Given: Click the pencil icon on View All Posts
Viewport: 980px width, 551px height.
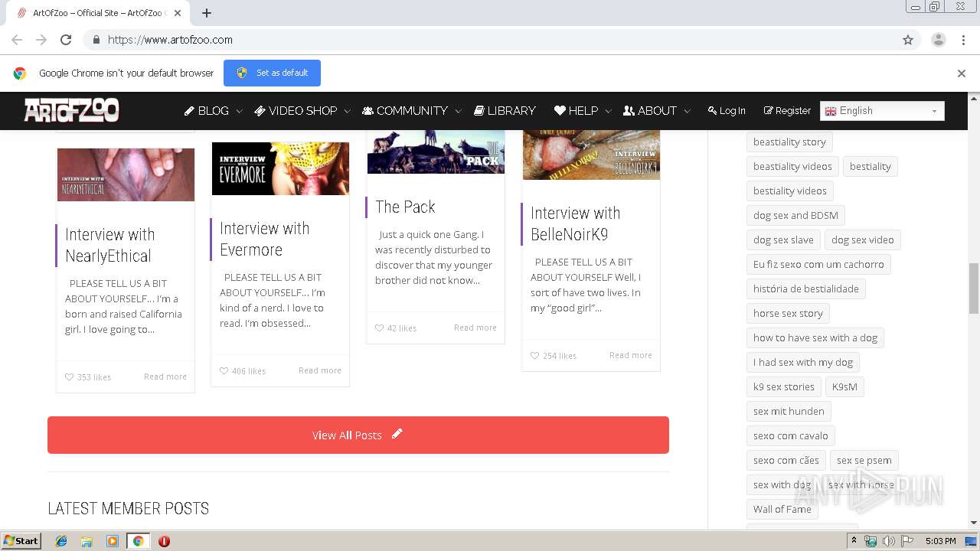Looking at the screenshot, I should (x=397, y=434).
